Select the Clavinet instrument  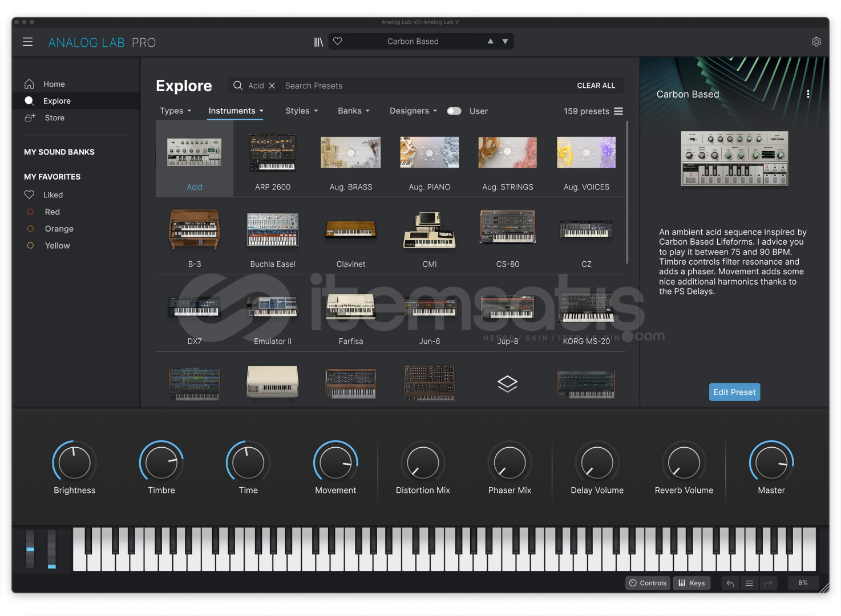351,237
